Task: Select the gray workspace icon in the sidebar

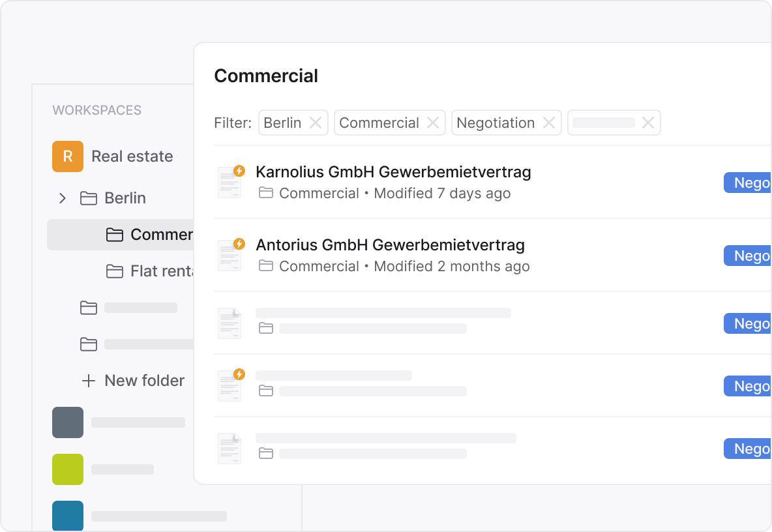Action: [68, 422]
